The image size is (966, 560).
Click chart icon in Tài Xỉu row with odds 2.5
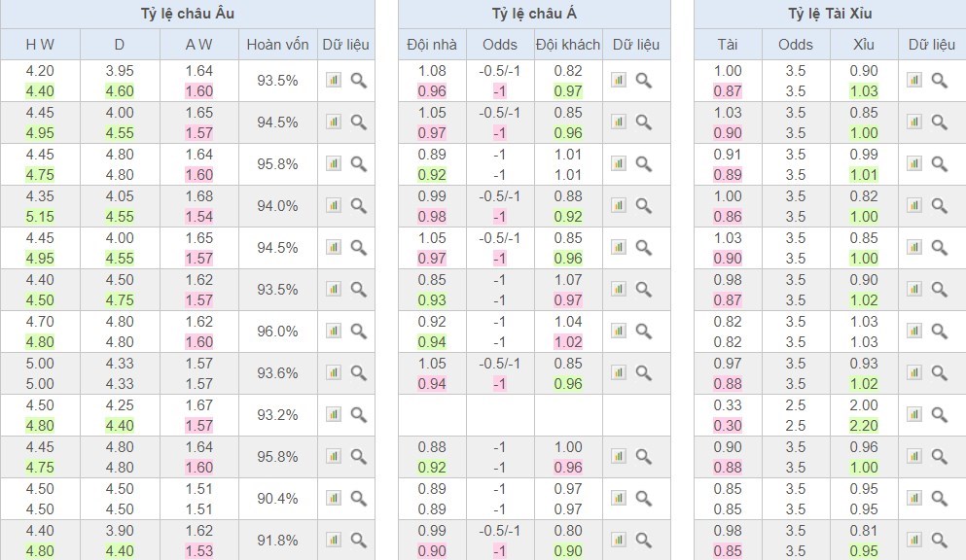click(x=913, y=414)
